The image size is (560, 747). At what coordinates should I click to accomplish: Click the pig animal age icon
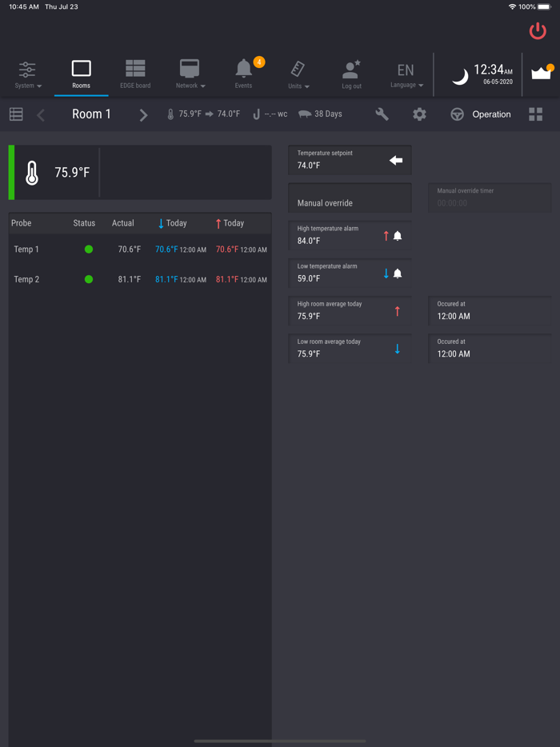click(x=305, y=114)
